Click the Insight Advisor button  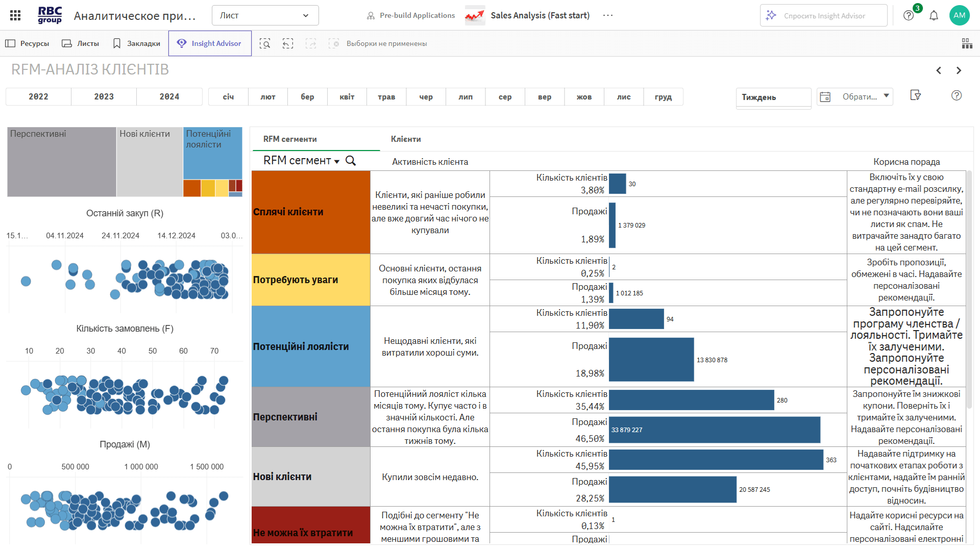coord(210,43)
